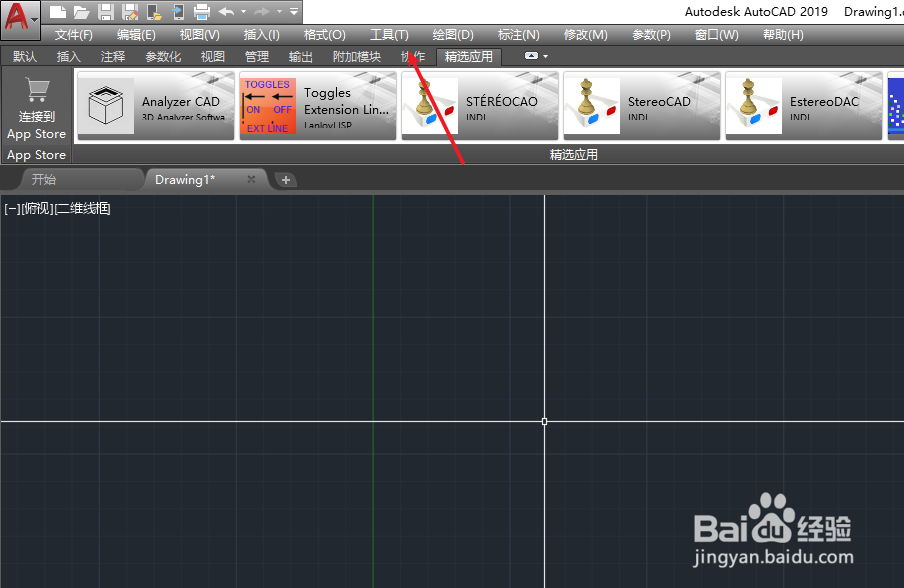The width and height of the screenshot is (904, 588).
Task: Switch to the 输出 ribbon tab
Action: (300, 56)
